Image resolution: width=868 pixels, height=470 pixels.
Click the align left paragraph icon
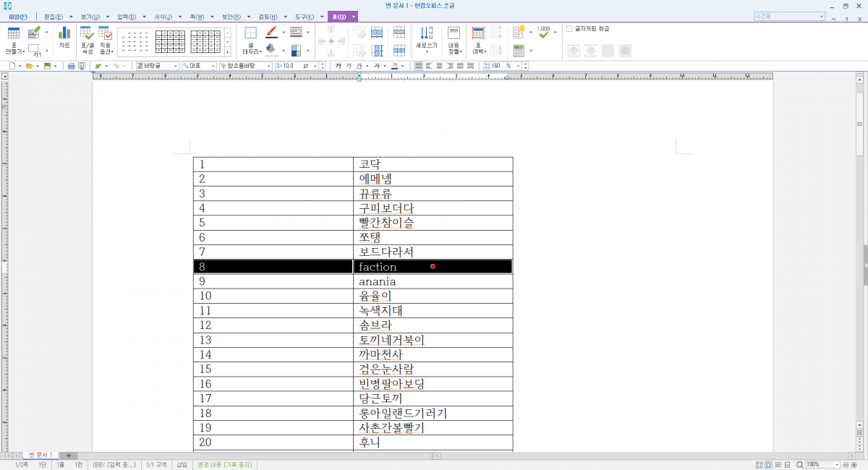tap(429, 66)
